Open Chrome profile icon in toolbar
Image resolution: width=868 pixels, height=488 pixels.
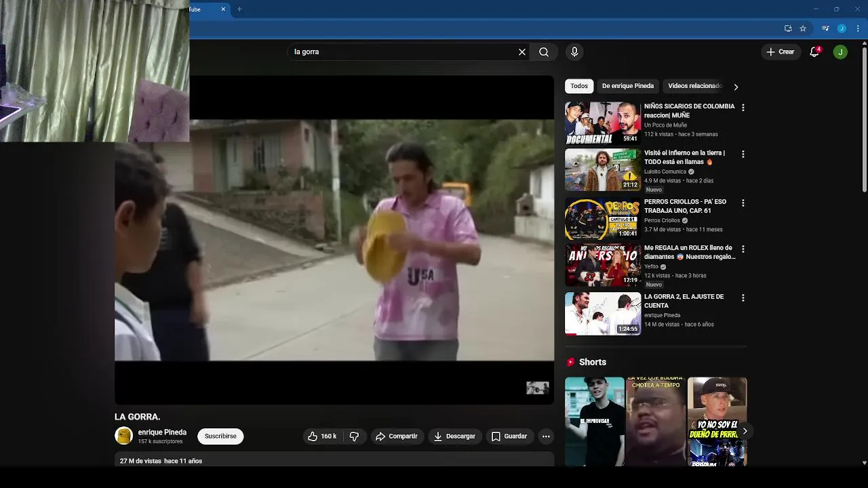[x=842, y=28]
